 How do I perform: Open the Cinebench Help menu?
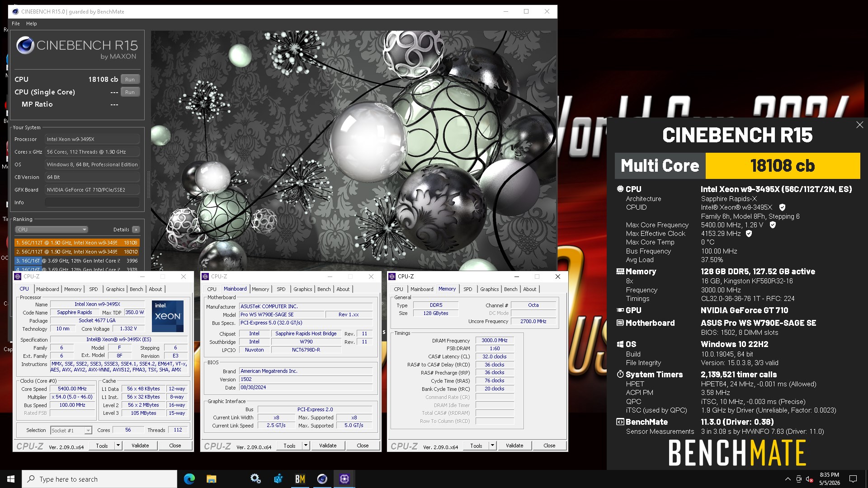coord(32,23)
